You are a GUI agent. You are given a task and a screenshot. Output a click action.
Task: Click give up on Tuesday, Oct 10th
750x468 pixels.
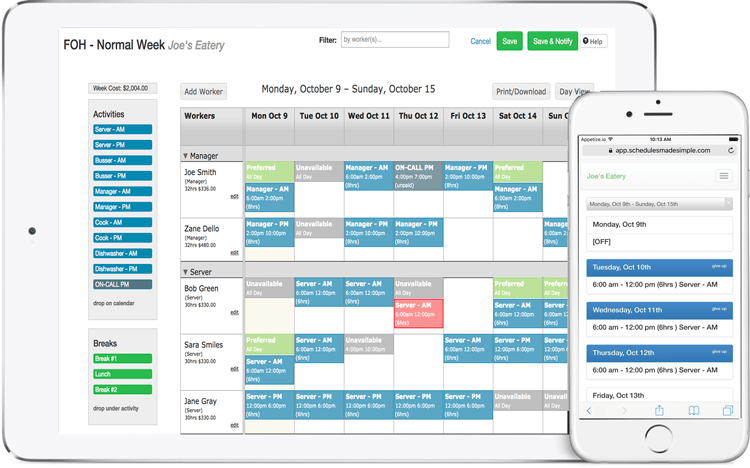pyautogui.click(x=719, y=266)
